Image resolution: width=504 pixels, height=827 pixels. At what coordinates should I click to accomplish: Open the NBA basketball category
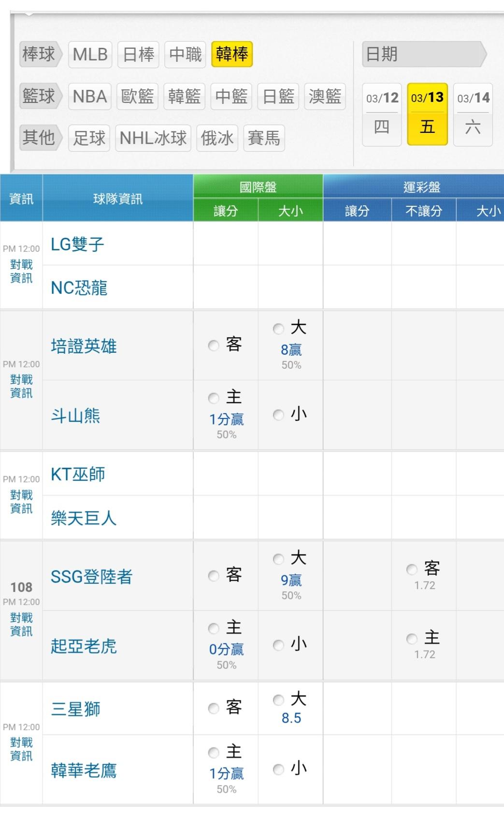(90, 96)
